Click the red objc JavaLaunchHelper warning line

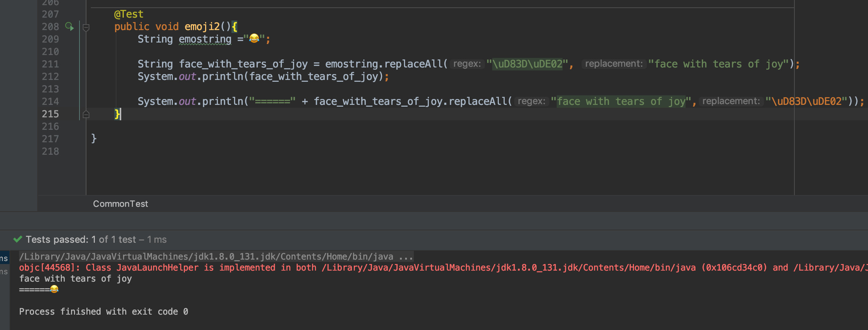coord(443,268)
